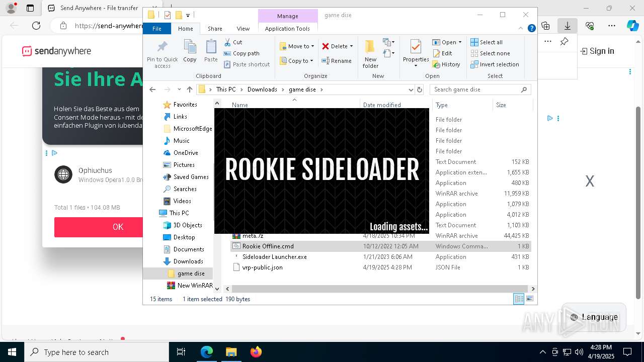Go up one folder level

[x=189, y=89]
